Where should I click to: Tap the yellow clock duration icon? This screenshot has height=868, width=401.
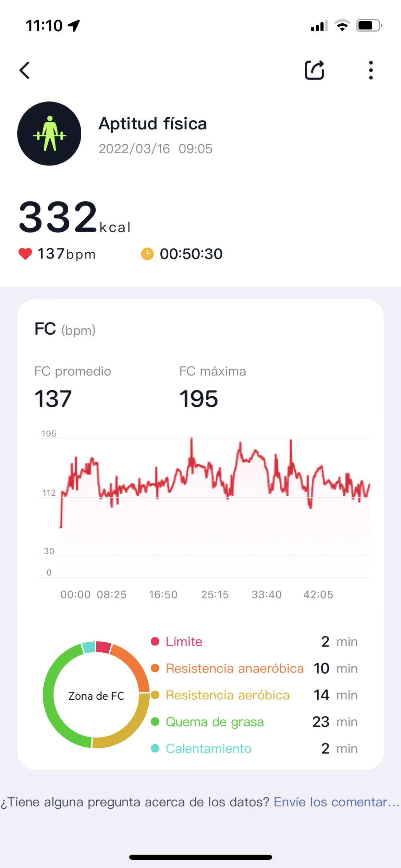coord(147,254)
